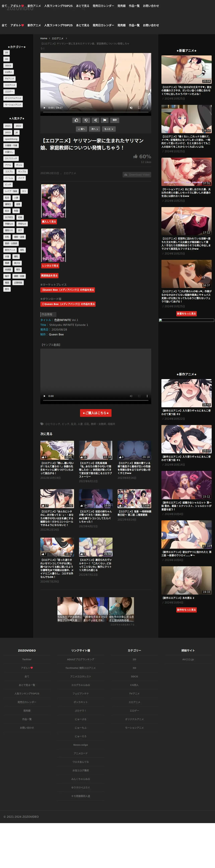Go to previous video with 前へ button
Screen dimensions: 215x868
coord(82,129)
